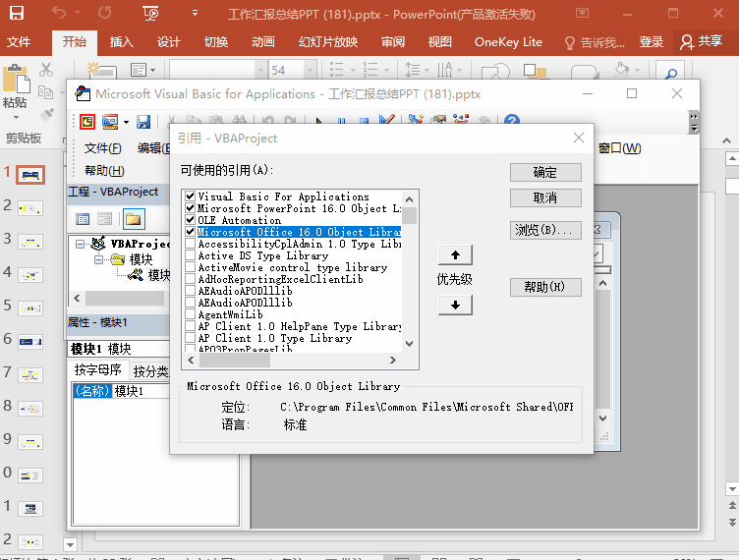
Task: Collapse the 模块 folder tree node
Action: pyautogui.click(x=98, y=259)
